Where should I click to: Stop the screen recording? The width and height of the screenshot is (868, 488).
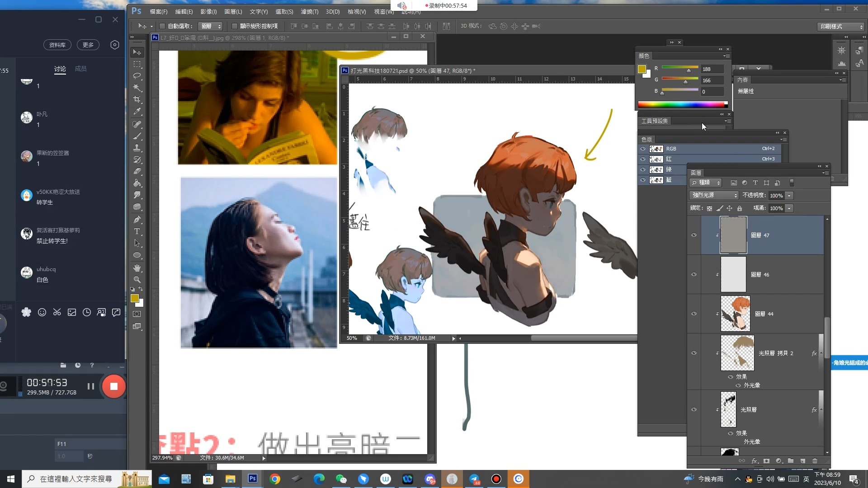[x=113, y=386]
